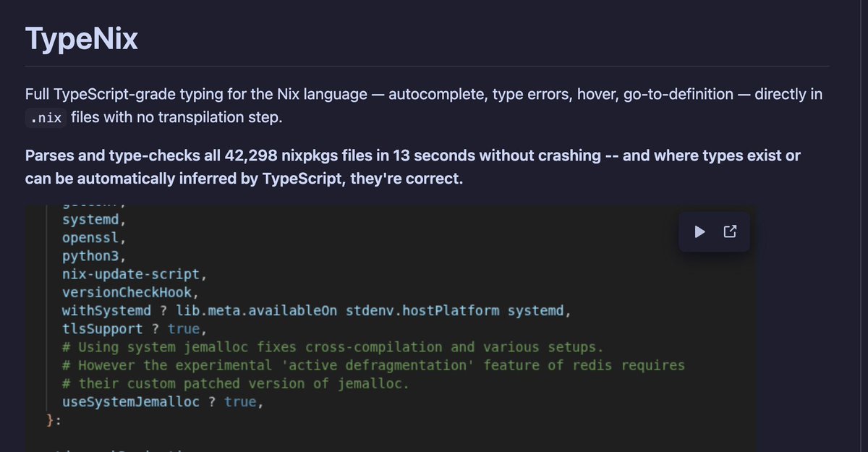Click the 'useSystemJemalloc ? true,' line

163,402
